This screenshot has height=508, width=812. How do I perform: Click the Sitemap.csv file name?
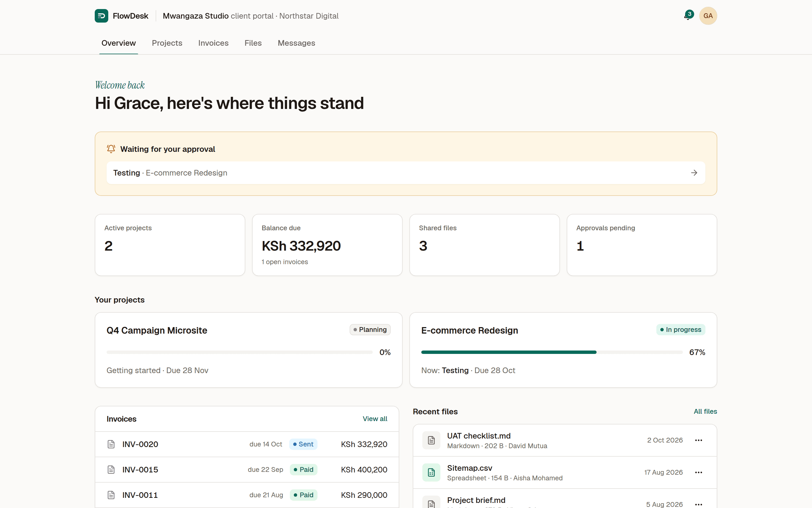tap(469, 468)
